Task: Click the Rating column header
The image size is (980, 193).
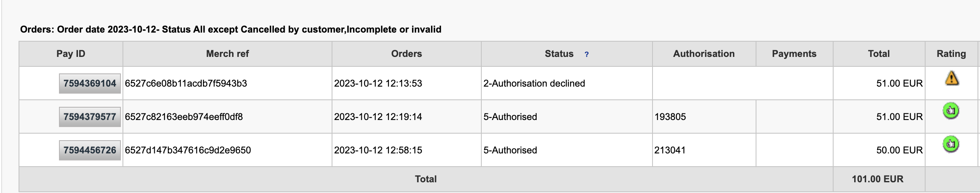Action: pos(952,54)
